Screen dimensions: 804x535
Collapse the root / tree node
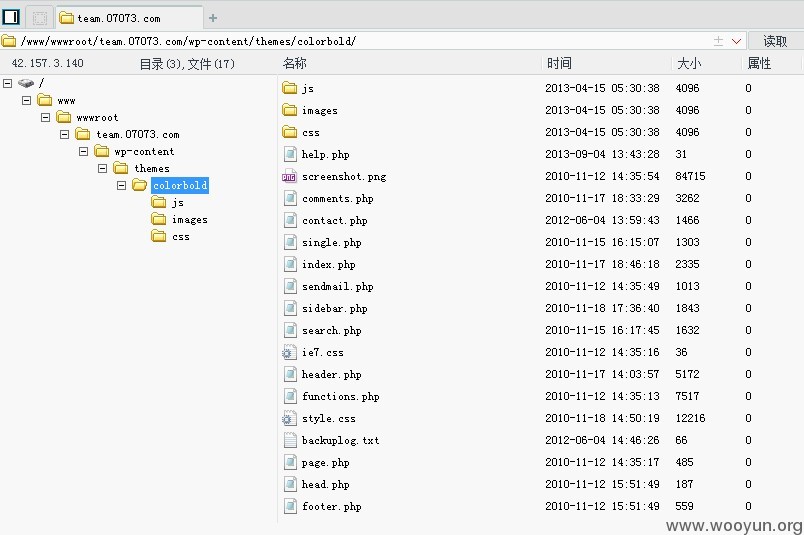pyautogui.click(x=7, y=83)
